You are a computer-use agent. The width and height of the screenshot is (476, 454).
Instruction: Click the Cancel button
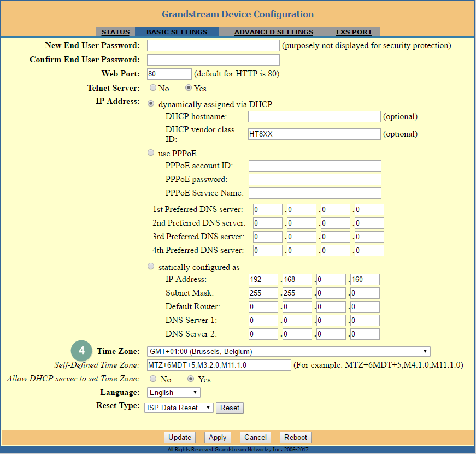tap(255, 438)
